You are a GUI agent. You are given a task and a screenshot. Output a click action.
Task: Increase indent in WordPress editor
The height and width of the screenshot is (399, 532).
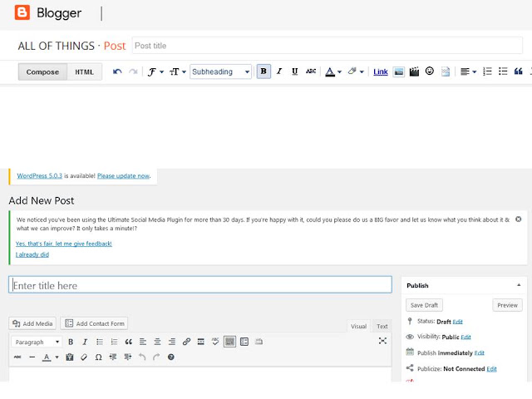pos(127,357)
